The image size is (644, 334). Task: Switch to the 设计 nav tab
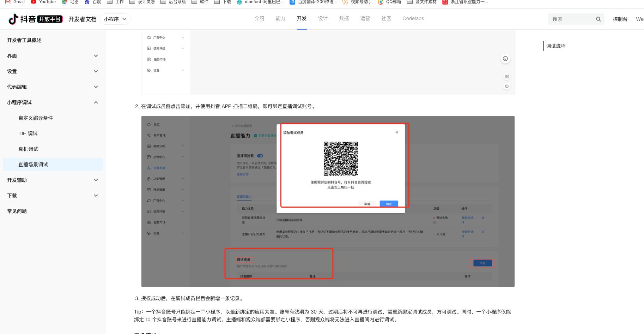[x=323, y=18]
